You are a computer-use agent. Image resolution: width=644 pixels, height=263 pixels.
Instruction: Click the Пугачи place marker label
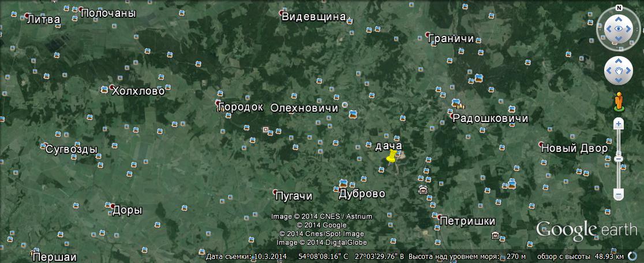(294, 196)
